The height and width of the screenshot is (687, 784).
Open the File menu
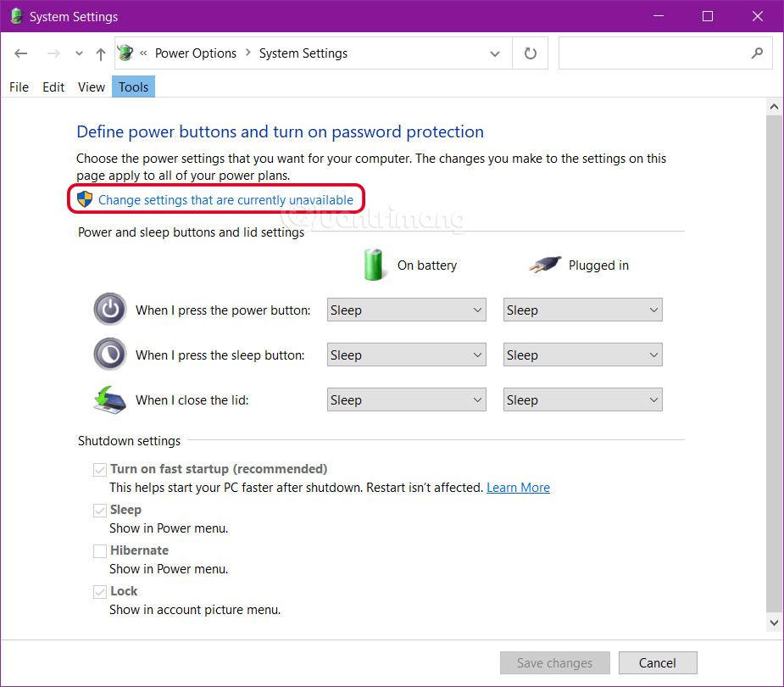[x=19, y=87]
